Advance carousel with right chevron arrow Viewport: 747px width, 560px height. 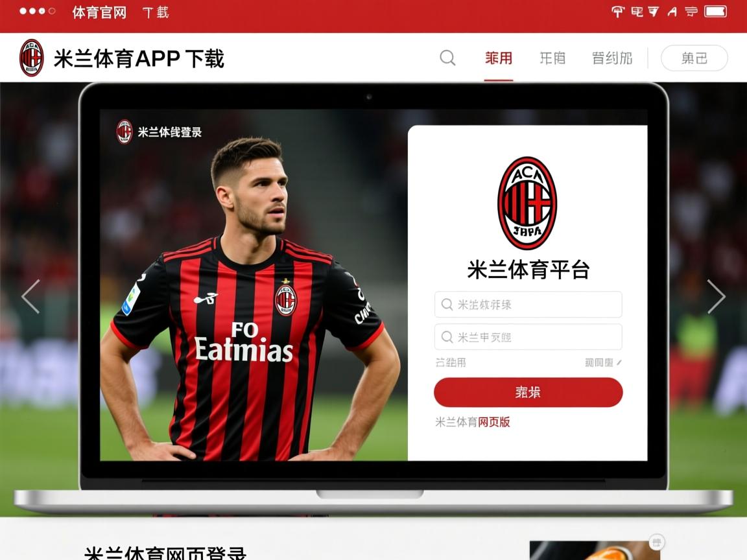pos(716,297)
